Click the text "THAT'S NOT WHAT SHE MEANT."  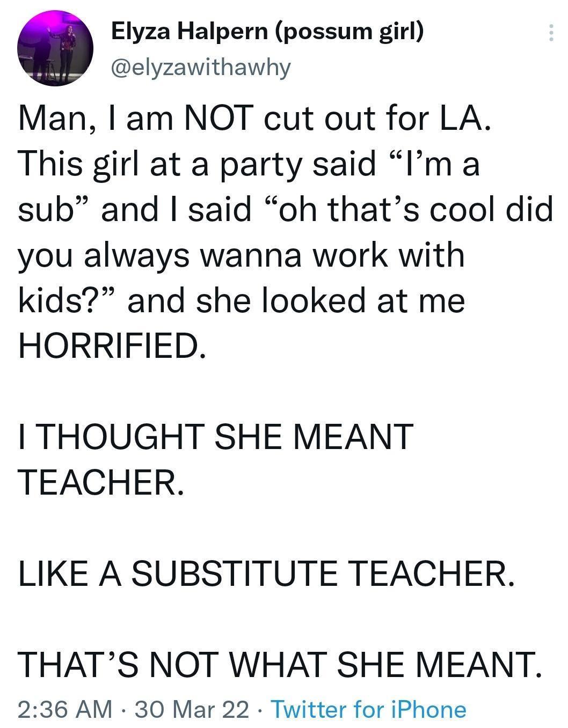[x=280, y=664]
